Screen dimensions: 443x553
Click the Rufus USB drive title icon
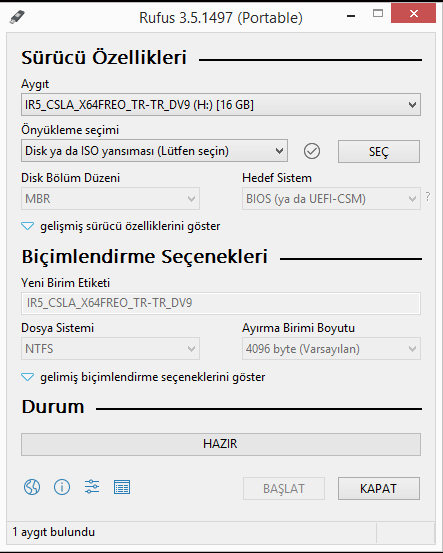[x=17, y=17]
